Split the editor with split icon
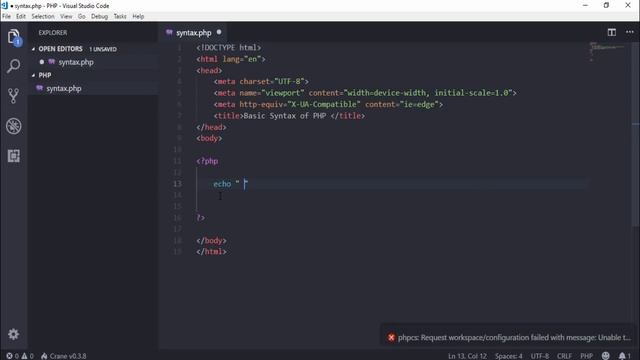Viewport: 640px width, 360px height. 611,32
